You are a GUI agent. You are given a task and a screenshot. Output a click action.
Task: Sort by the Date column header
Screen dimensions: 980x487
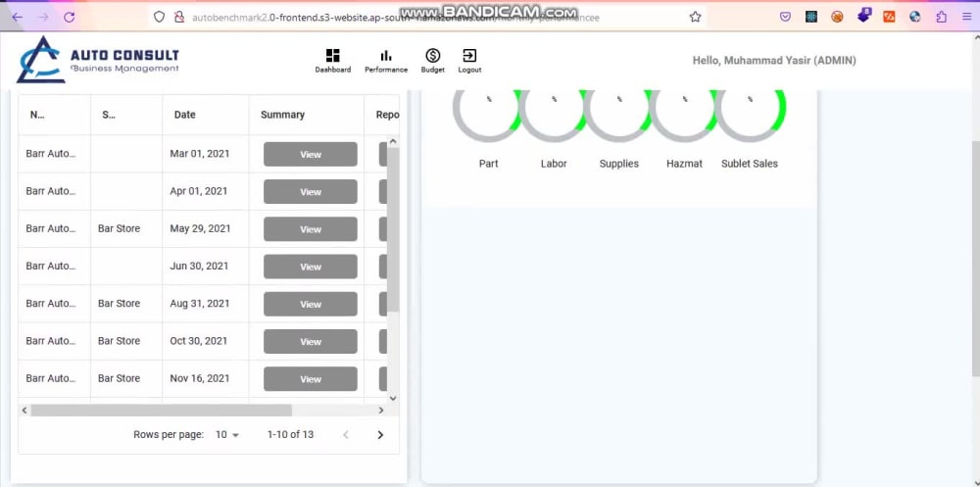184,115
